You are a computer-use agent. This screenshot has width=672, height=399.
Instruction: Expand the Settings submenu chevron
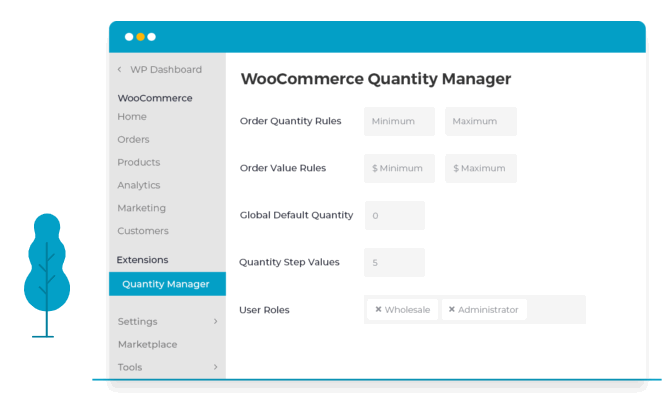click(216, 321)
